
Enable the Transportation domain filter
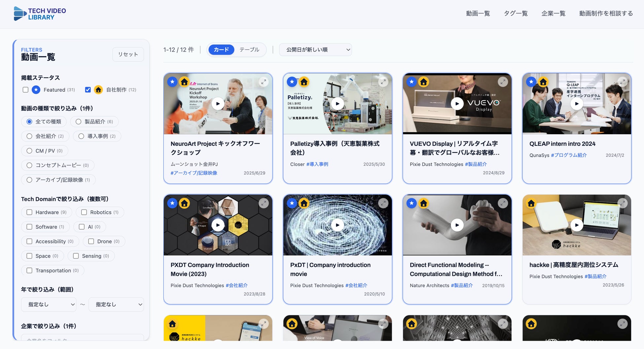click(x=29, y=270)
